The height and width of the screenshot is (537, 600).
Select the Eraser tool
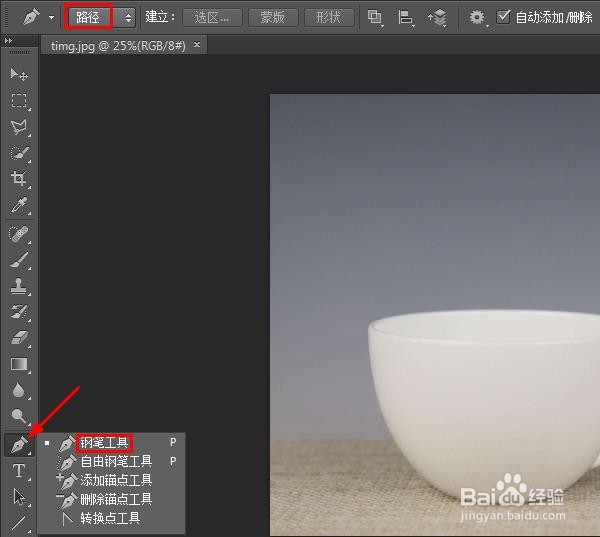19,338
